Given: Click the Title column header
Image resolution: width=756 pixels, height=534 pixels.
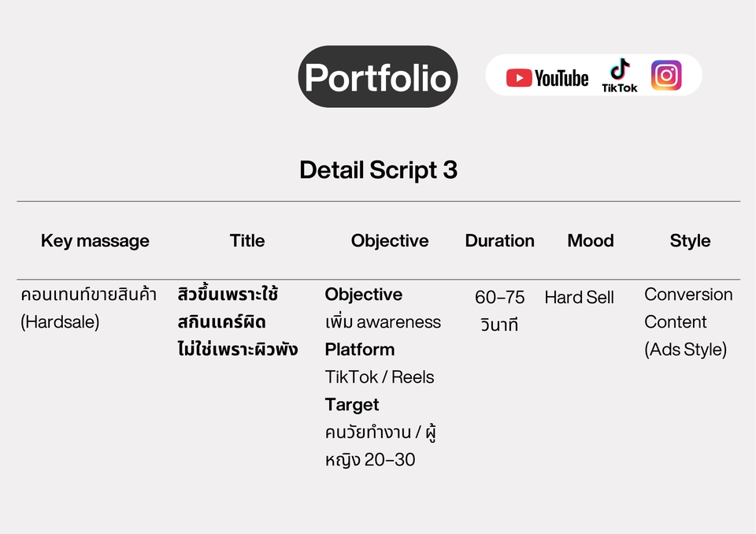Looking at the screenshot, I should point(246,240).
